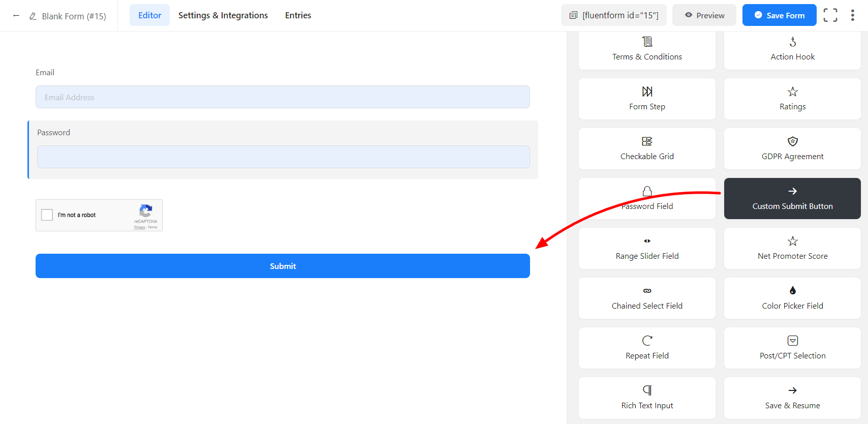
Task: Click the pencil icon beside Blank Form
Action: 33,16
